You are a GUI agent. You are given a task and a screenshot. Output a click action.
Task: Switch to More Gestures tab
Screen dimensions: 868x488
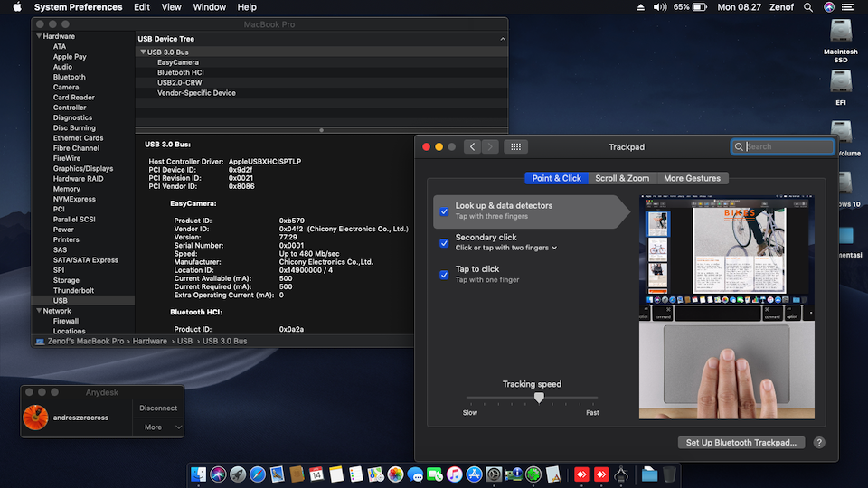[x=692, y=178]
